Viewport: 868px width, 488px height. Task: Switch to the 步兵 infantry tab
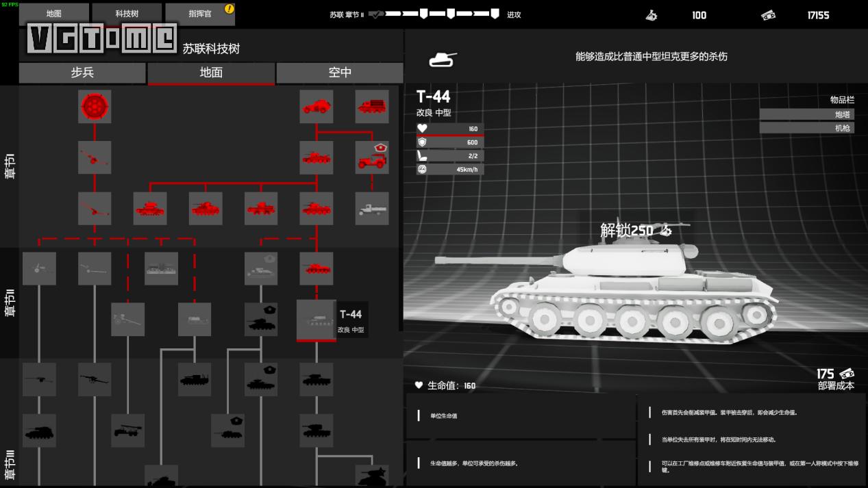tap(82, 73)
